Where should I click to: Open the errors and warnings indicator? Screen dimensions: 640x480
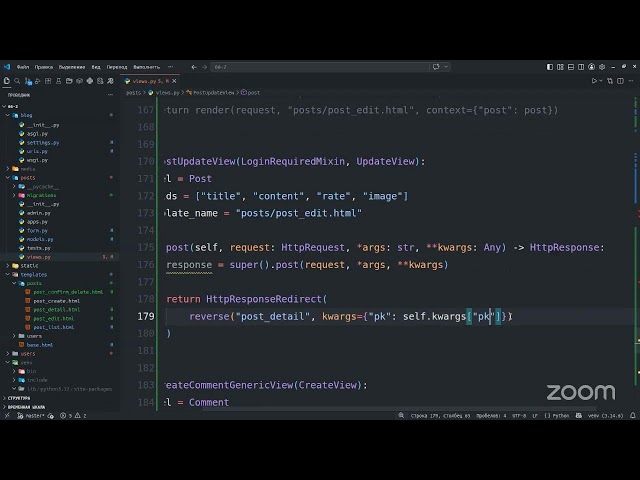[73, 416]
